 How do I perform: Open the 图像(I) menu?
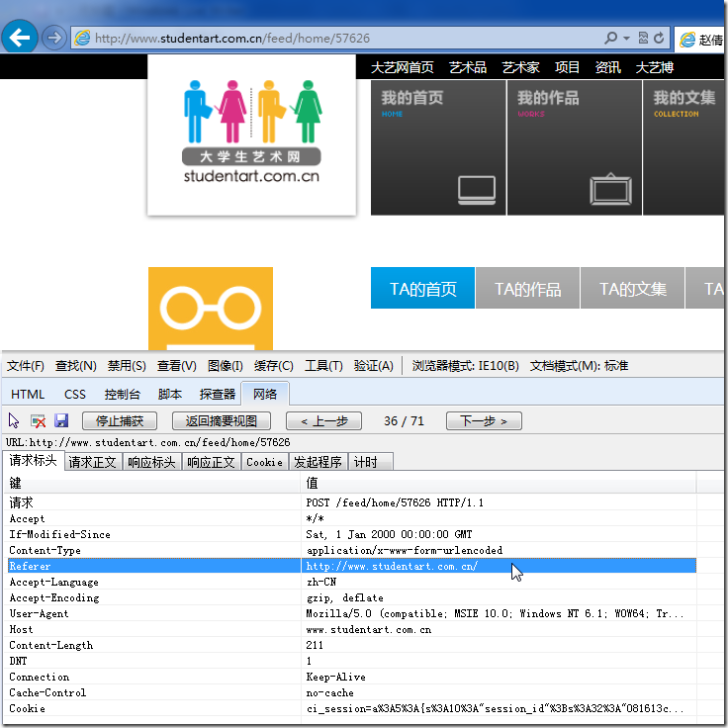[x=225, y=366]
